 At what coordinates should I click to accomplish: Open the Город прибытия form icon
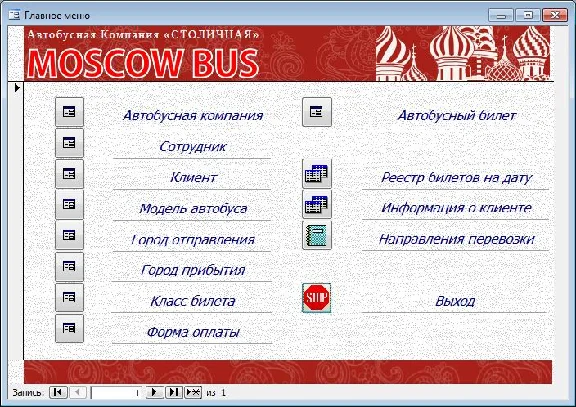coord(69,266)
